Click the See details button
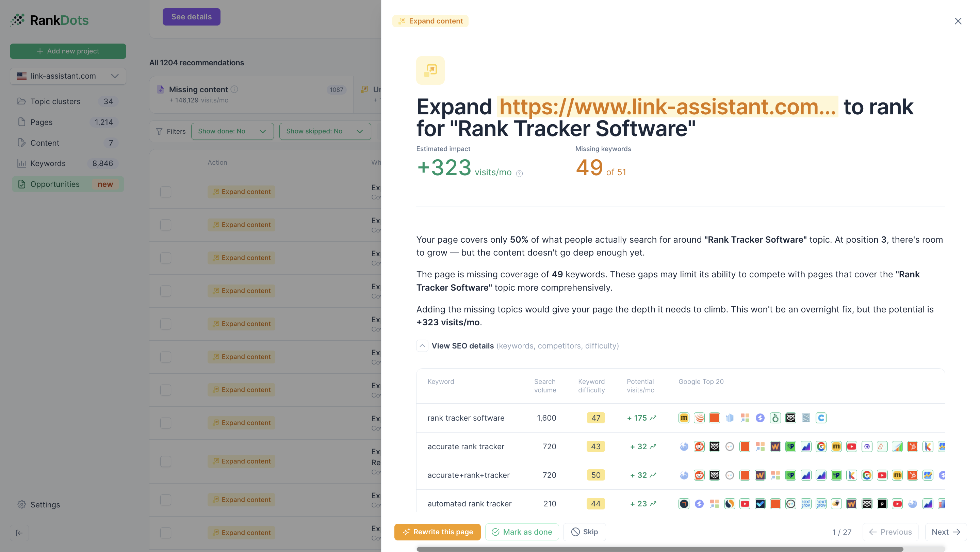This screenshot has height=552, width=980. tap(191, 17)
